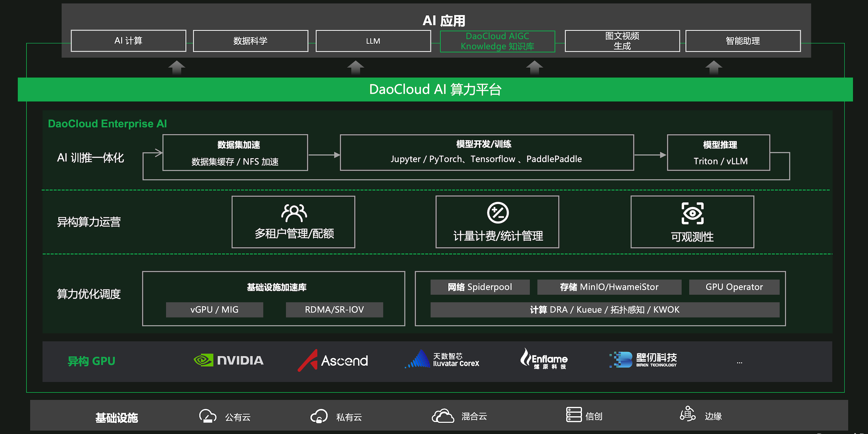868x434 pixels.
Task: Open the 网络 Spiderpool link
Action: pos(479,287)
